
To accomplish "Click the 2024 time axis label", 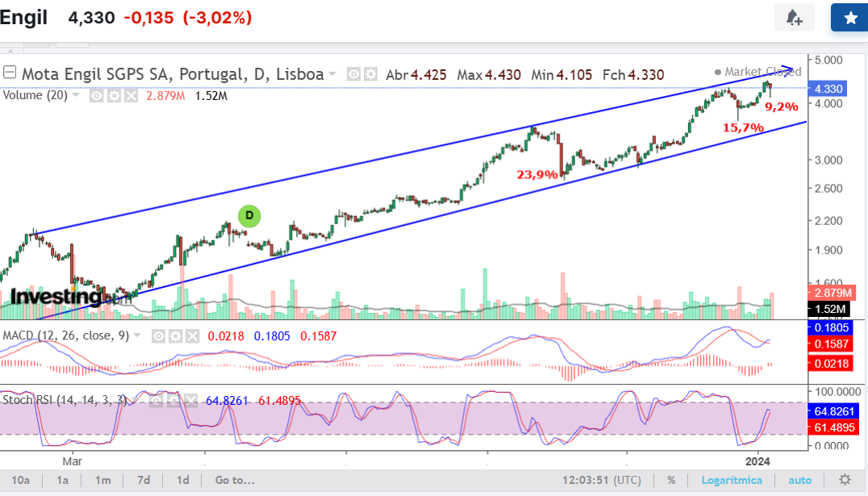I will tap(757, 461).
